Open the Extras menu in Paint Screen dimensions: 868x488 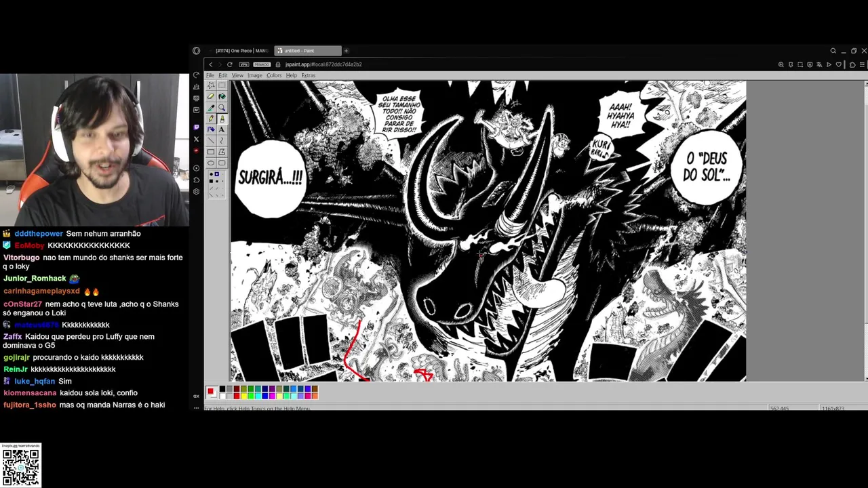(309, 75)
